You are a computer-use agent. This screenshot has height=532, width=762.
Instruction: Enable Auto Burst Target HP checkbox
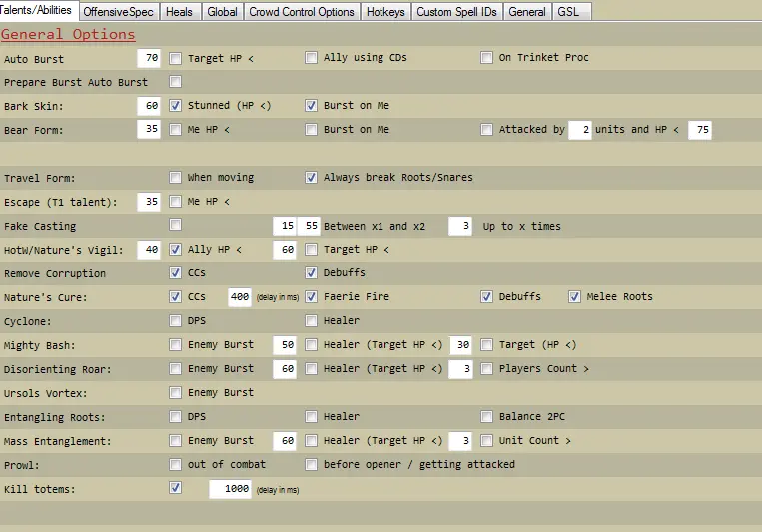(176, 58)
